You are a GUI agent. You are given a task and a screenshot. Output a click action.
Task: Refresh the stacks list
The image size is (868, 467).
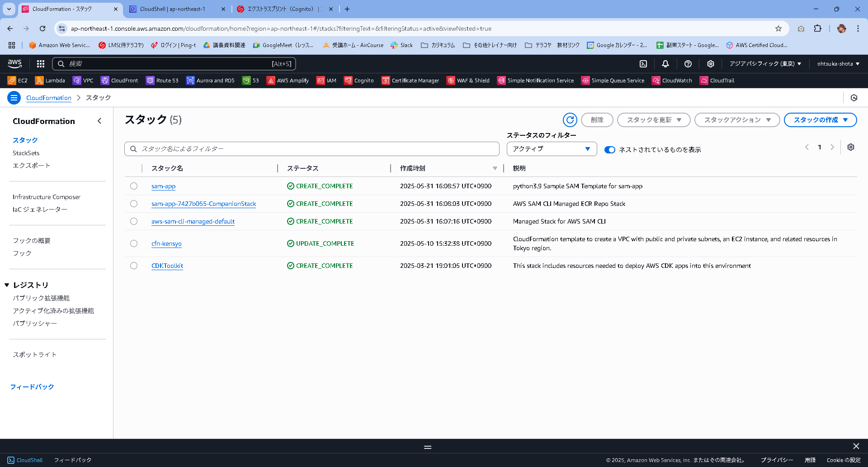[570, 120]
